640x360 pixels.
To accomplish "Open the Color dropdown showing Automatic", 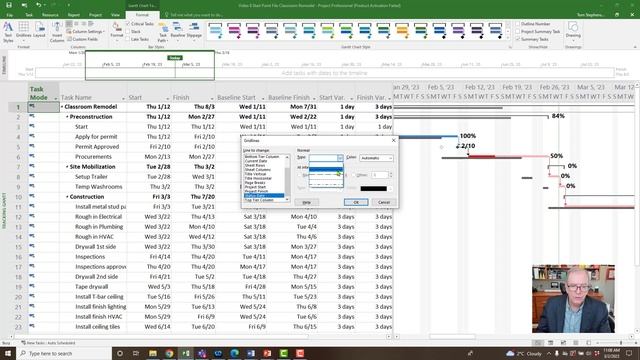I will click(x=376, y=158).
